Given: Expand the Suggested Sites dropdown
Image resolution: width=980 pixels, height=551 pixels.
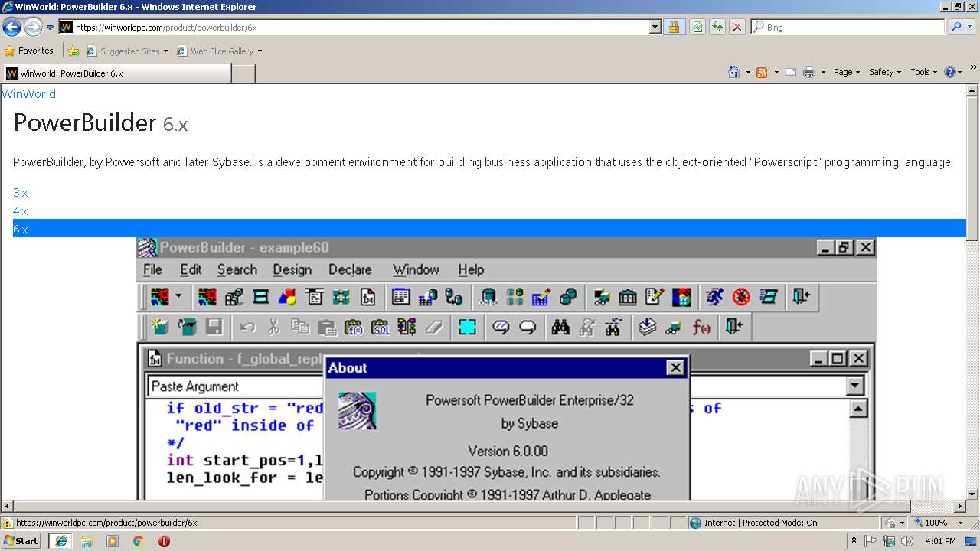Looking at the screenshot, I should [165, 51].
